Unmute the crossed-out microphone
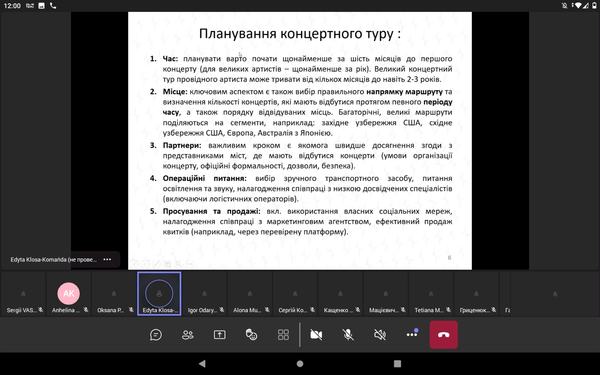 point(348,335)
